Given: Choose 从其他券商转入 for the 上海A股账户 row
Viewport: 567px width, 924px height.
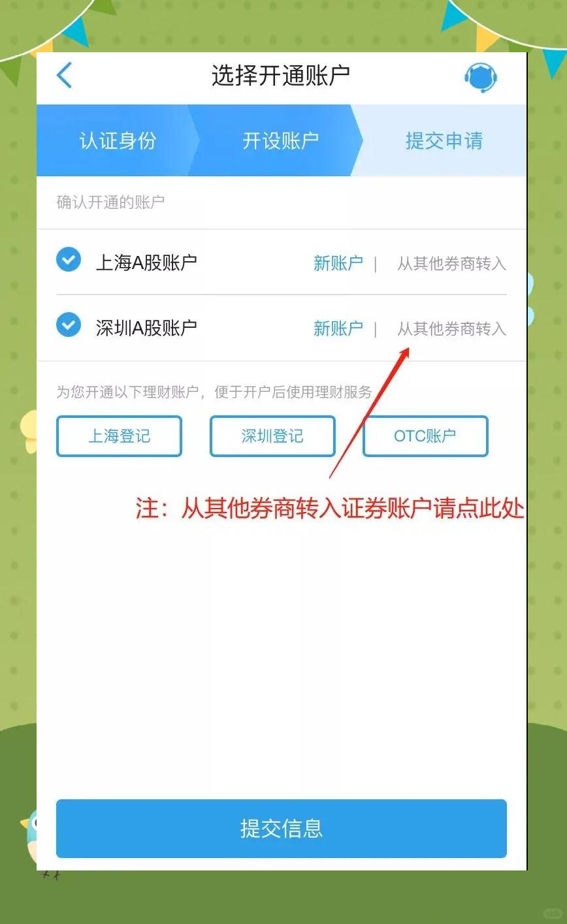Looking at the screenshot, I should pyautogui.click(x=452, y=263).
